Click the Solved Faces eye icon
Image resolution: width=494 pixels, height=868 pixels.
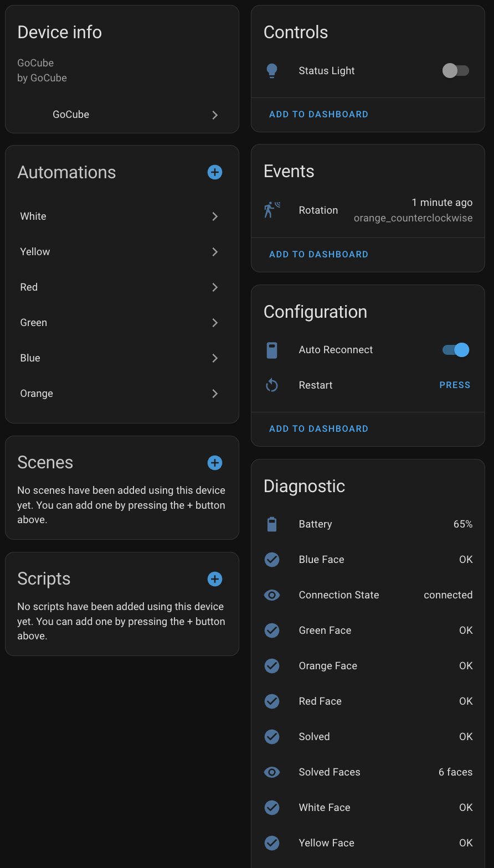[272, 772]
